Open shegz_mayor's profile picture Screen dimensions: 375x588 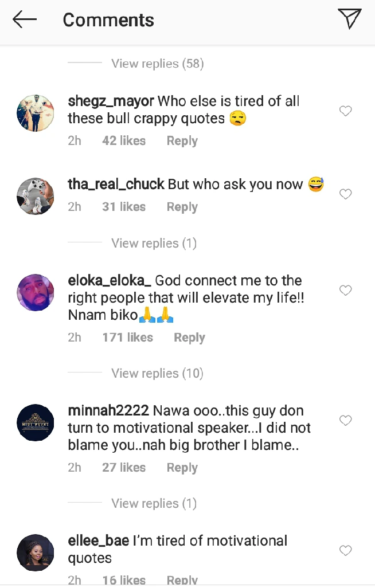36,113
